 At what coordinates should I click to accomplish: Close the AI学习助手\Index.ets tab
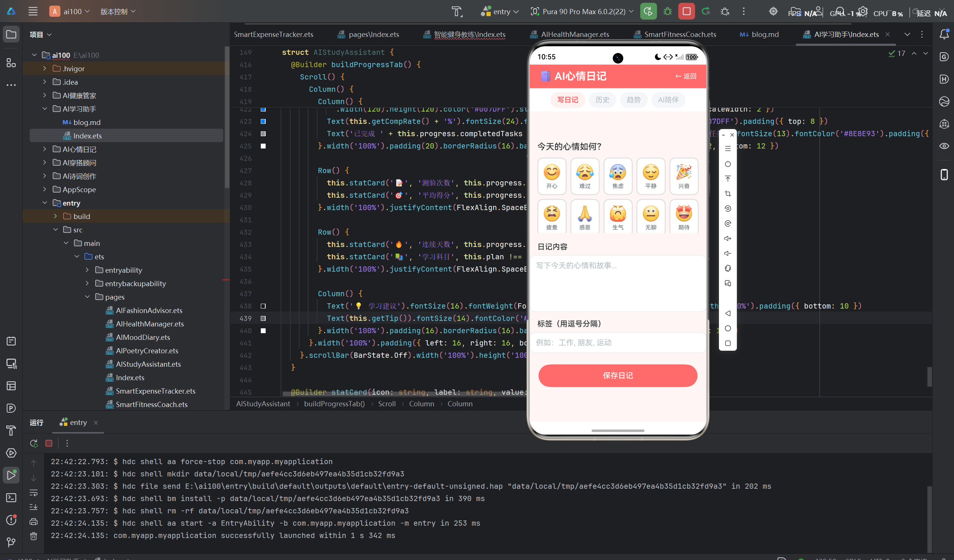(887, 34)
